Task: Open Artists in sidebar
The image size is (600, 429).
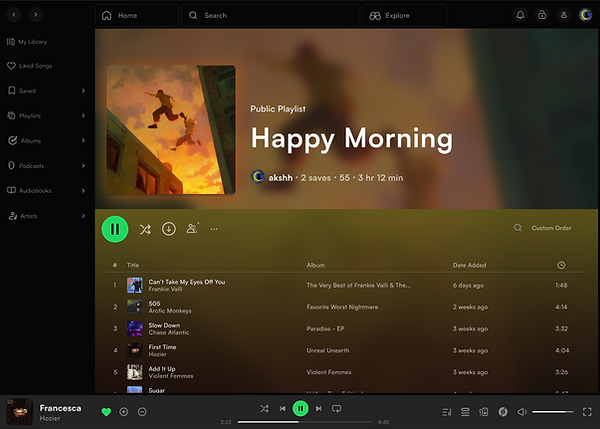Action: (23, 216)
